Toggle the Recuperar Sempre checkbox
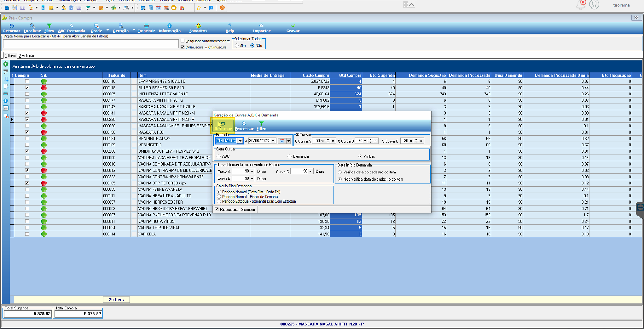The height and width of the screenshot is (329, 644). pyautogui.click(x=217, y=209)
